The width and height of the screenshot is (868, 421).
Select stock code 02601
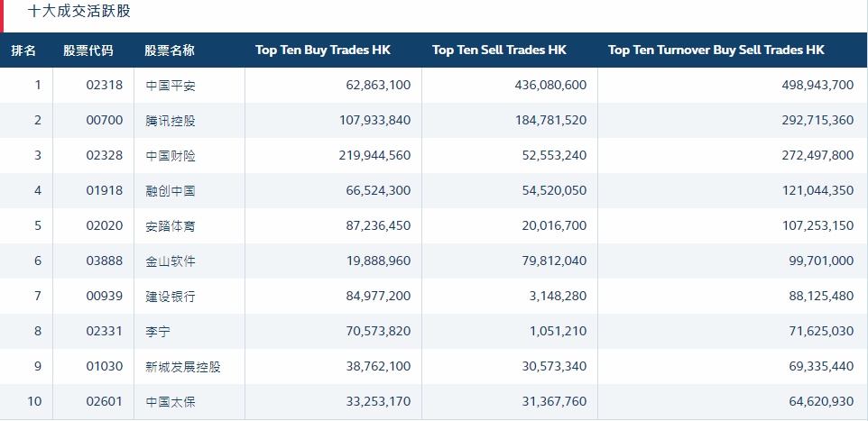click(93, 402)
